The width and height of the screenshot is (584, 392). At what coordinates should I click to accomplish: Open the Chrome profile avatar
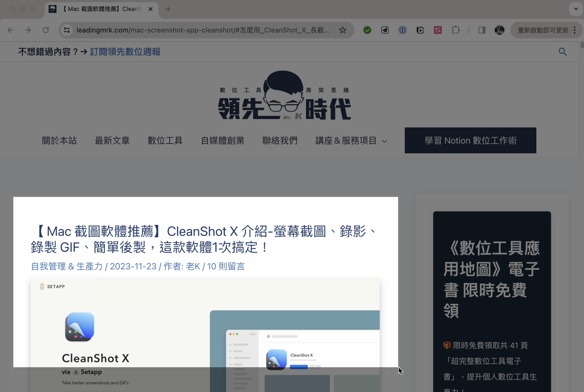pos(499,30)
